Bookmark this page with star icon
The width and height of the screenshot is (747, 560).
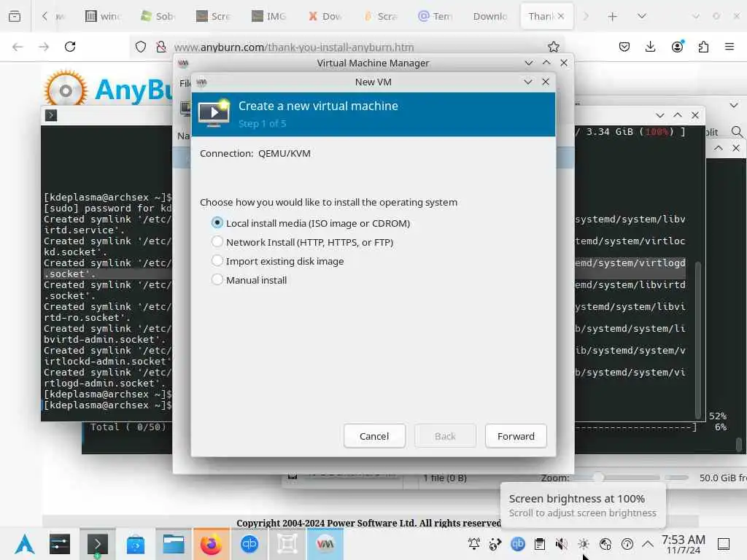(553, 47)
